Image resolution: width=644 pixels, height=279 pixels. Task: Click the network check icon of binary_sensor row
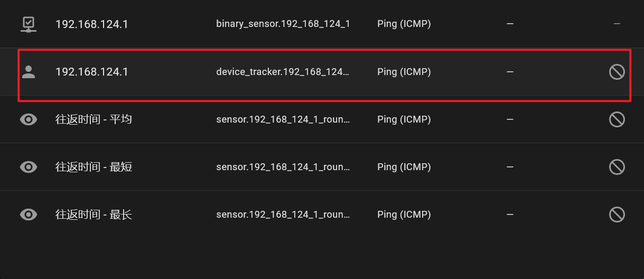tap(29, 24)
